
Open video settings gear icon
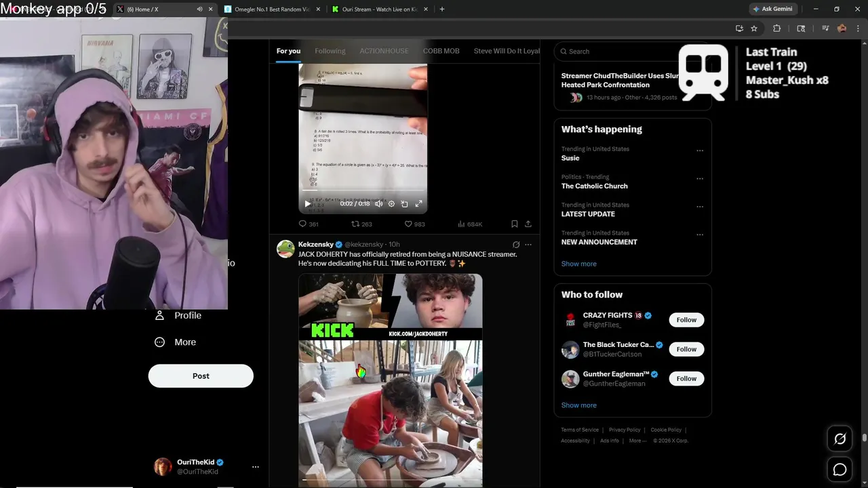(391, 203)
